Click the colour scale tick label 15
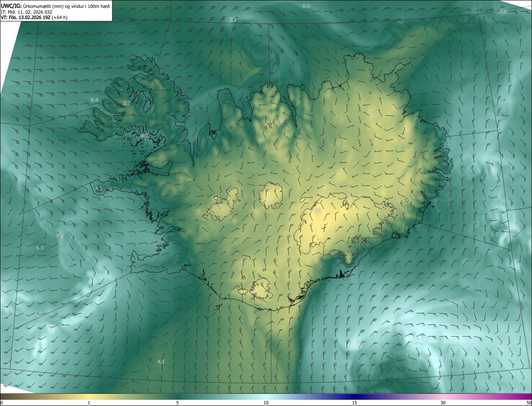 click(x=355, y=403)
